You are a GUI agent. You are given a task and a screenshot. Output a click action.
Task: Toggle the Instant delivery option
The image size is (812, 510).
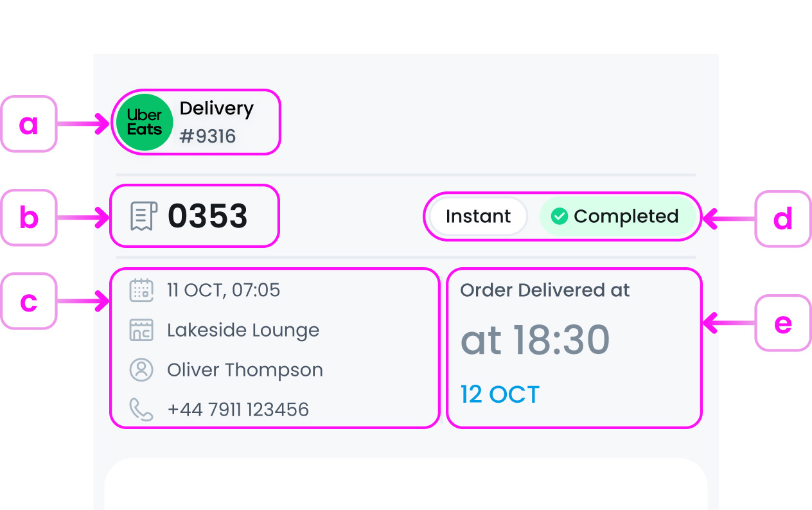click(478, 216)
